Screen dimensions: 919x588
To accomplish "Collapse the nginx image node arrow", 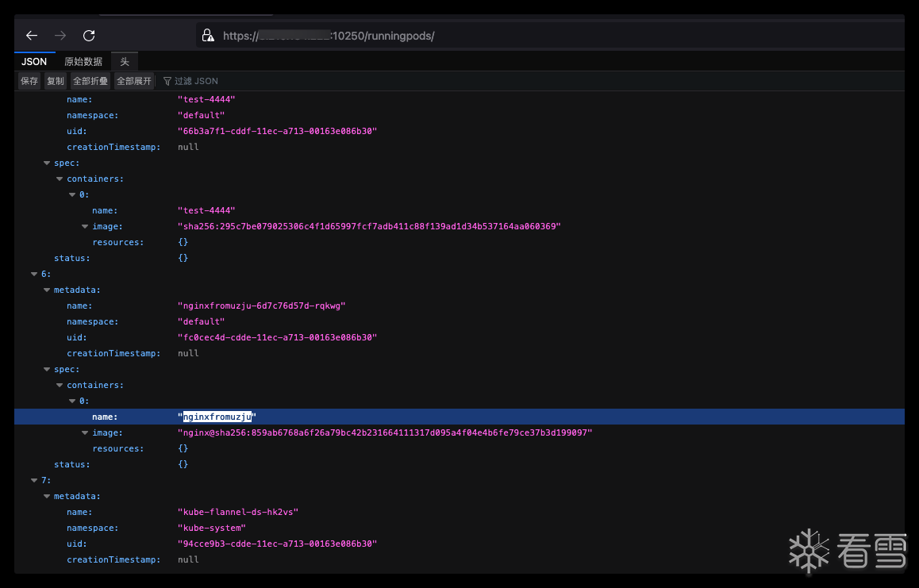I will 85,432.
